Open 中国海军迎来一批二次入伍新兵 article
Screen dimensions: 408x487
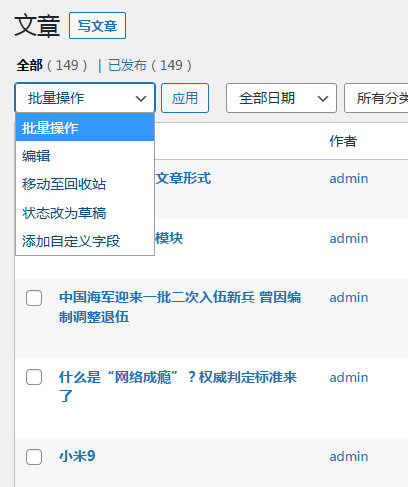point(180,307)
